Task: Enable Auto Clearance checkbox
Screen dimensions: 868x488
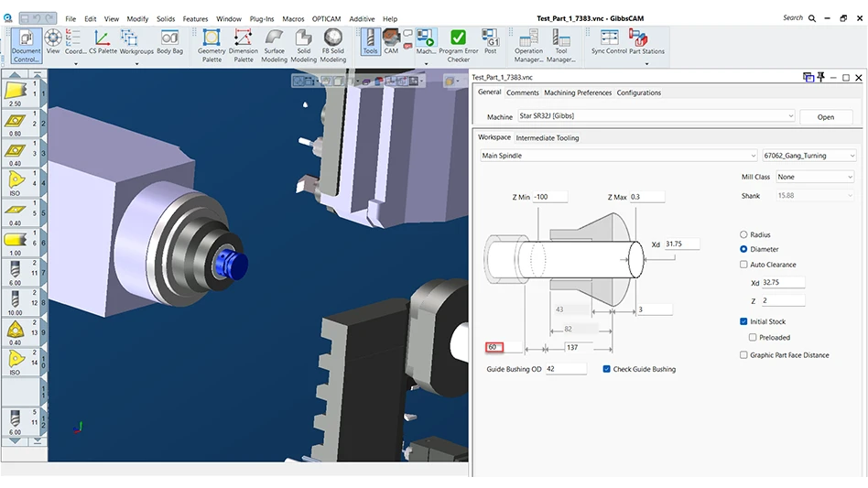Action: click(x=743, y=265)
